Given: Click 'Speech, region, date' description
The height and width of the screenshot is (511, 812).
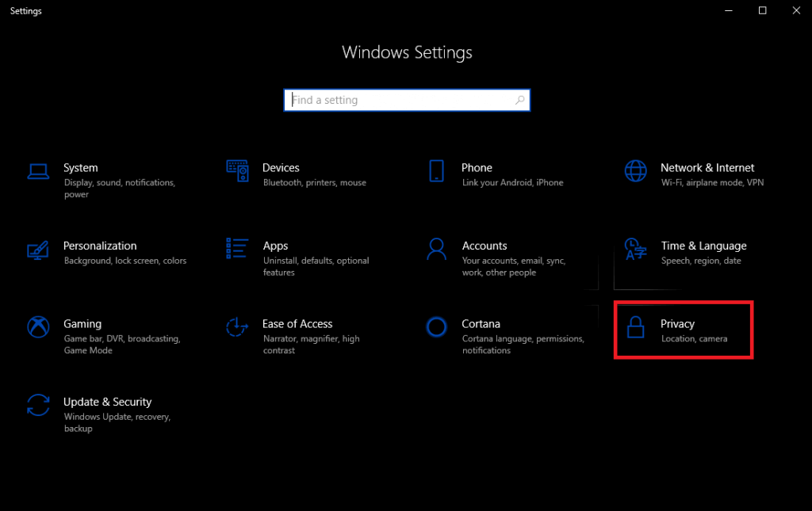Looking at the screenshot, I should click(701, 261).
